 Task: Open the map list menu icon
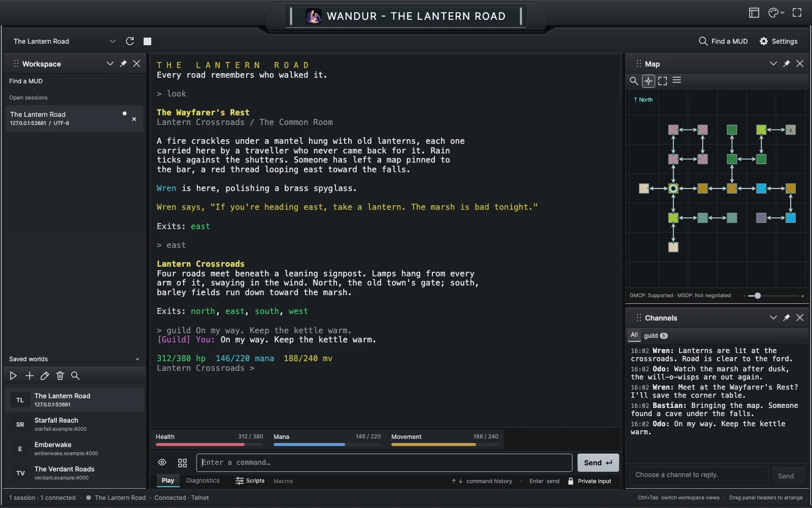coord(676,80)
